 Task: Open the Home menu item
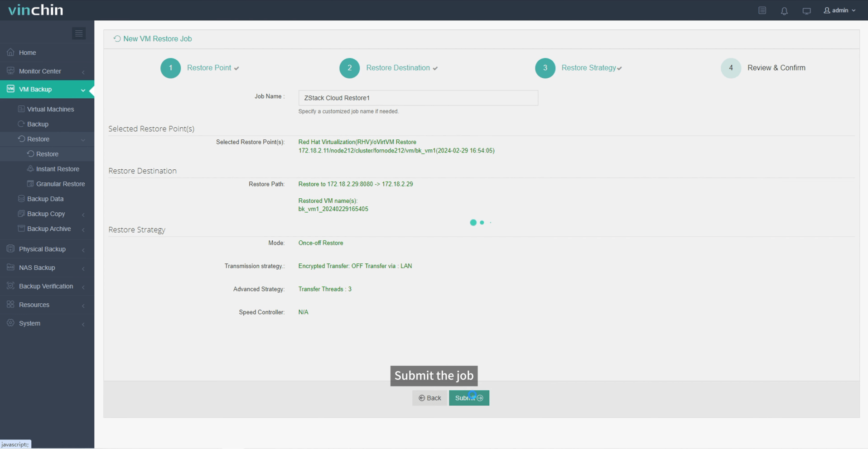pos(47,53)
